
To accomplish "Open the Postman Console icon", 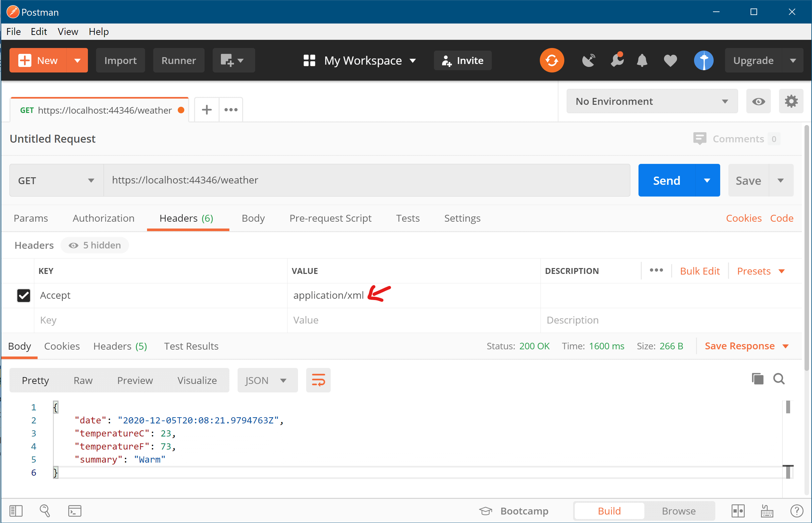I will pos(75,511).
